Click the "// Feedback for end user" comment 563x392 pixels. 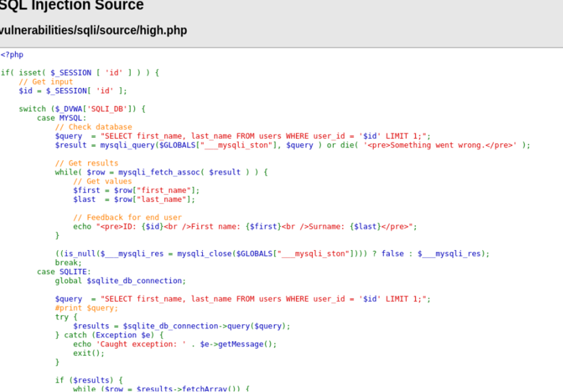127,218
